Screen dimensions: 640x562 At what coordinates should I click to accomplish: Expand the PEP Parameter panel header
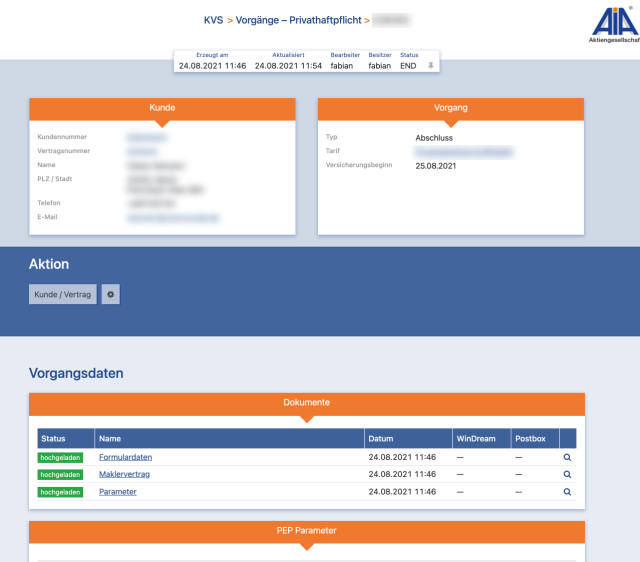306,530
